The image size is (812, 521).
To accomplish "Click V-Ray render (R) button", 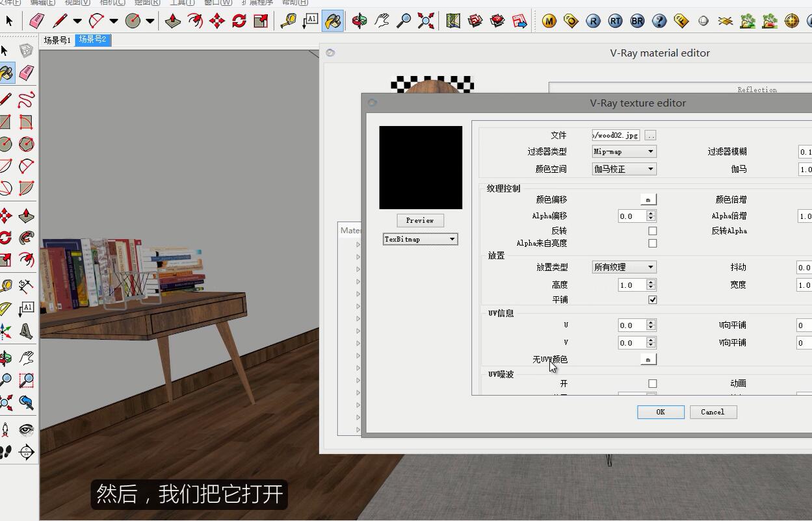I will (x=593, y=21).
